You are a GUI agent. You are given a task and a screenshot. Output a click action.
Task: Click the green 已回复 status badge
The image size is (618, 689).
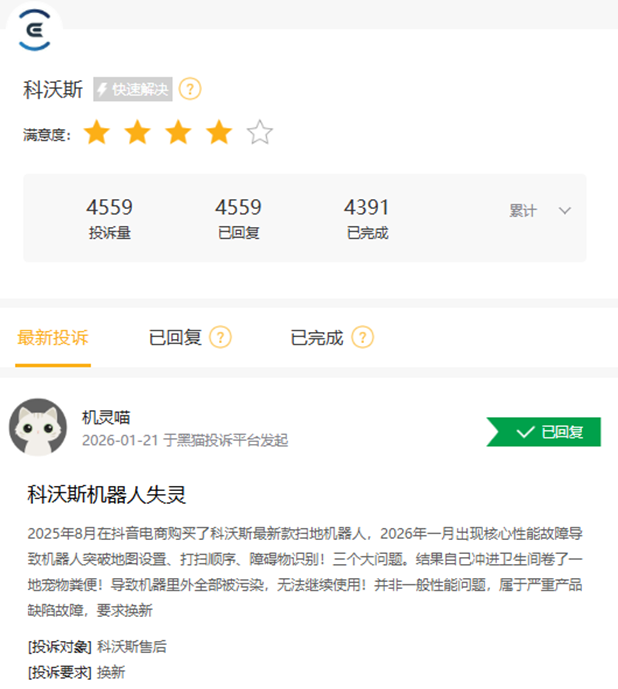[x=544, y=432]
